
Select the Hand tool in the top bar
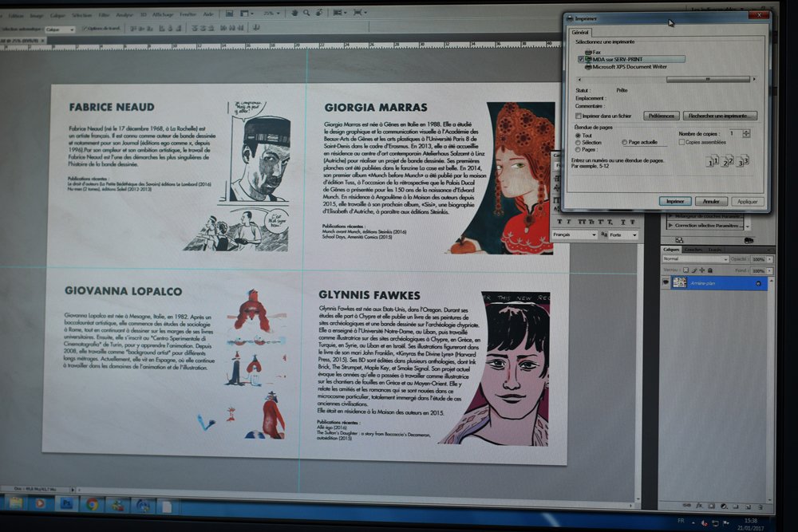pos(295,13)
